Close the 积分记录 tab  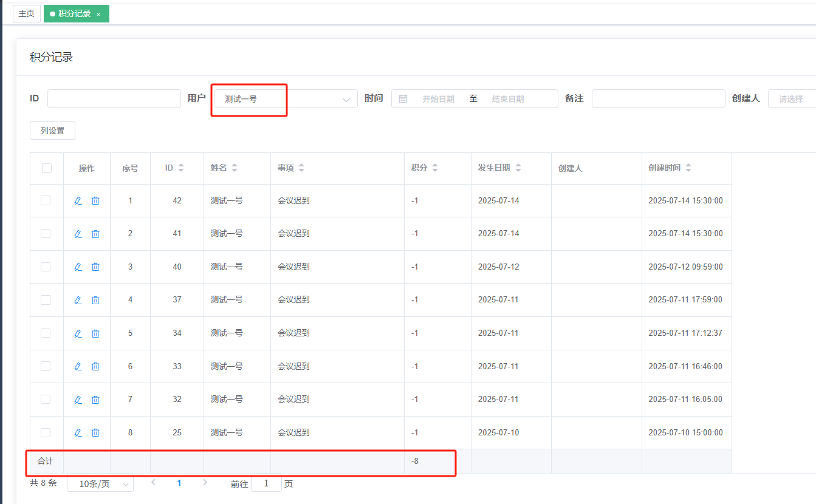pyautogui.click(x=98, y=14)
